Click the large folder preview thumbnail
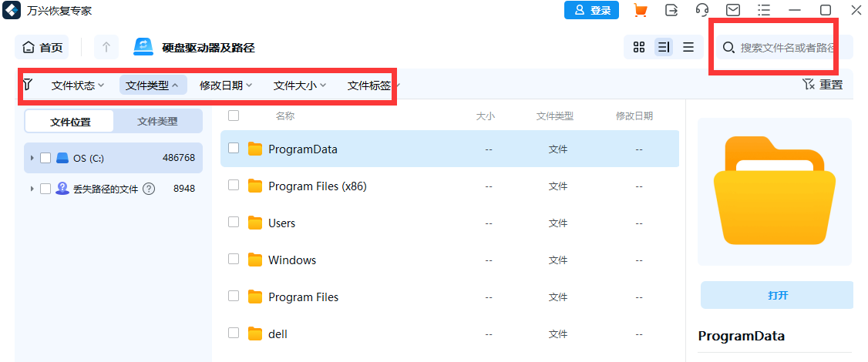This screenshot has height=362, width=868. [775, 191]
